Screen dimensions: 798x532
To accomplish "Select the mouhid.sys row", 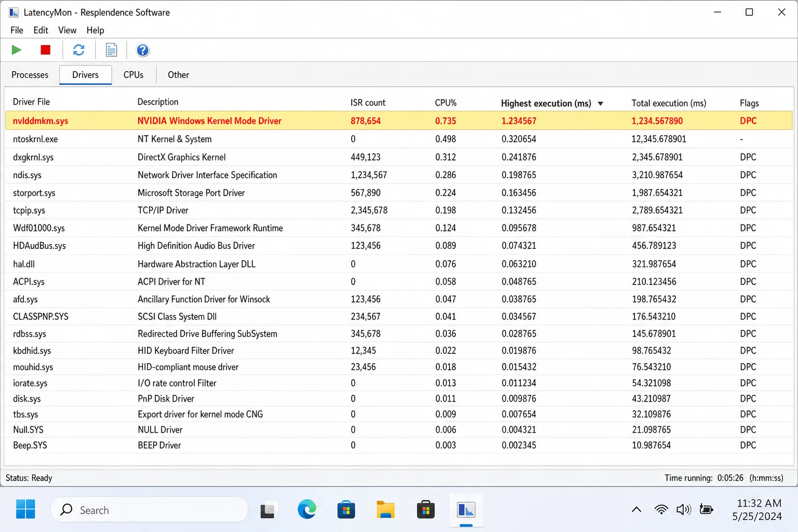I will (x=398, y=366).
